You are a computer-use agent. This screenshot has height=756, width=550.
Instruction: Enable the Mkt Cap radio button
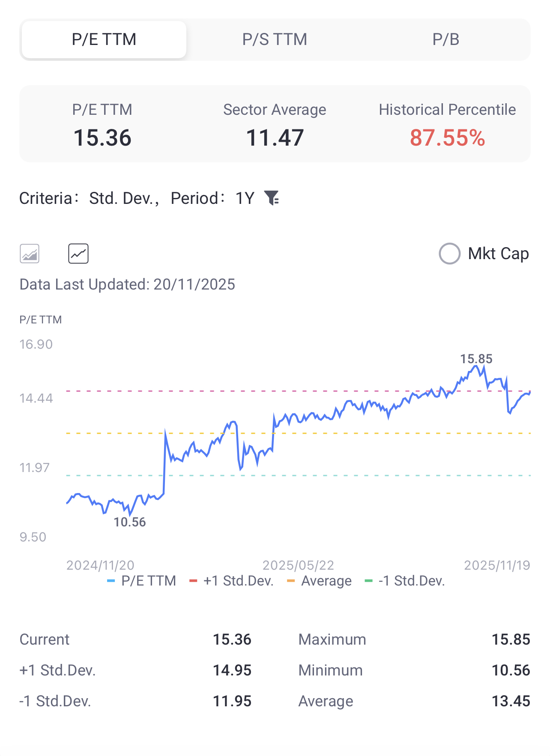449,254
